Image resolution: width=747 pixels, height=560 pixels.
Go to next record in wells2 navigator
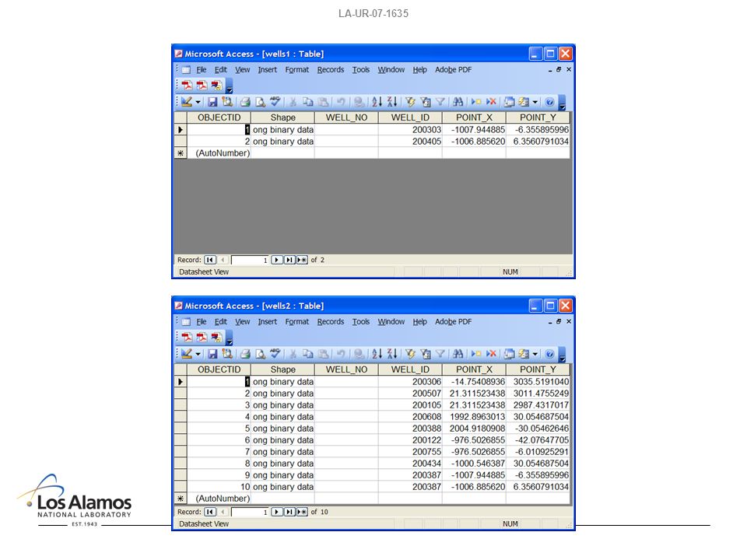pyautogui.click(x=276, y=512)
